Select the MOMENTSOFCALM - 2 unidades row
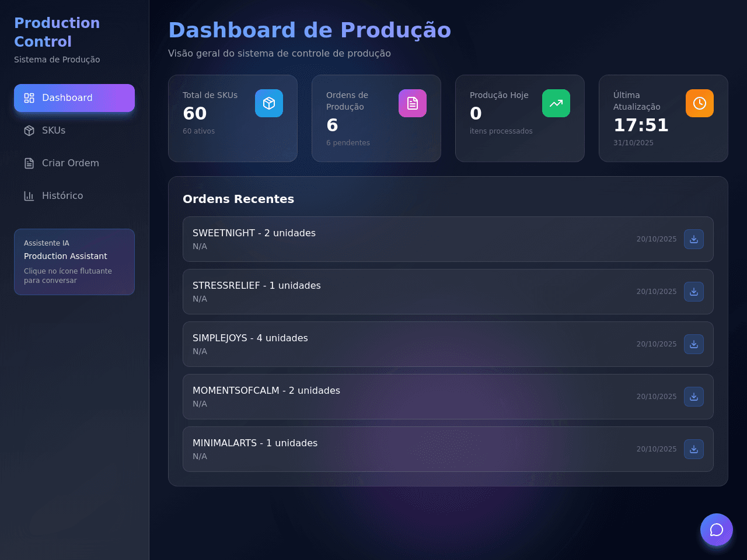This screenshot has height=560, width=747. pyautogui.click(x=448, y=397)
